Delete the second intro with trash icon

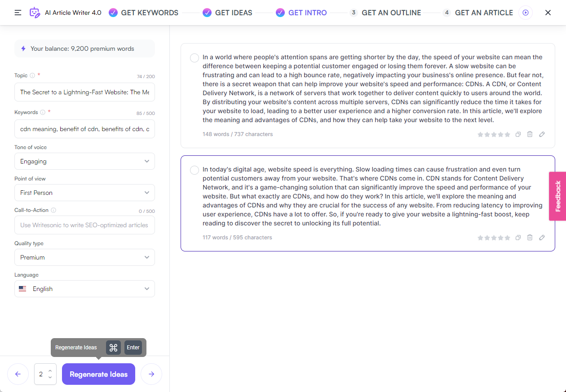[x=530, y=238]
